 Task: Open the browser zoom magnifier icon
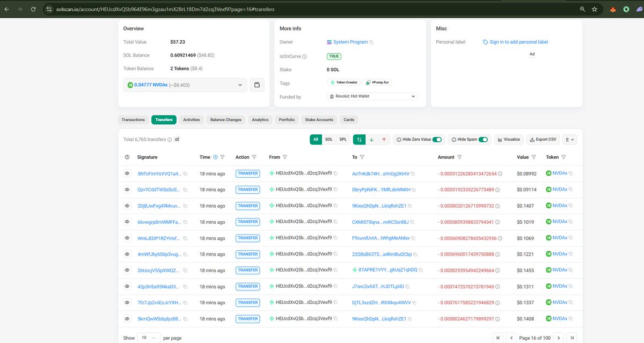583,9
